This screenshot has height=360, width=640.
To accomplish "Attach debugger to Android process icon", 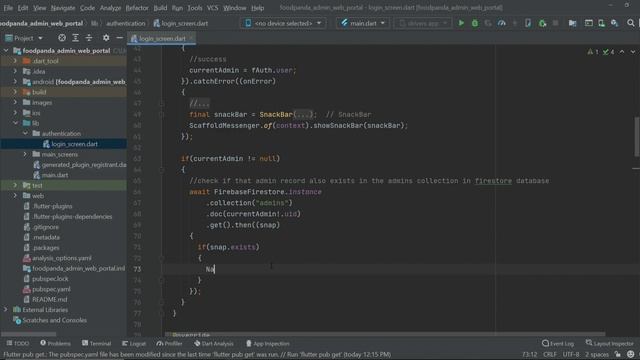I will pos(542,23).
